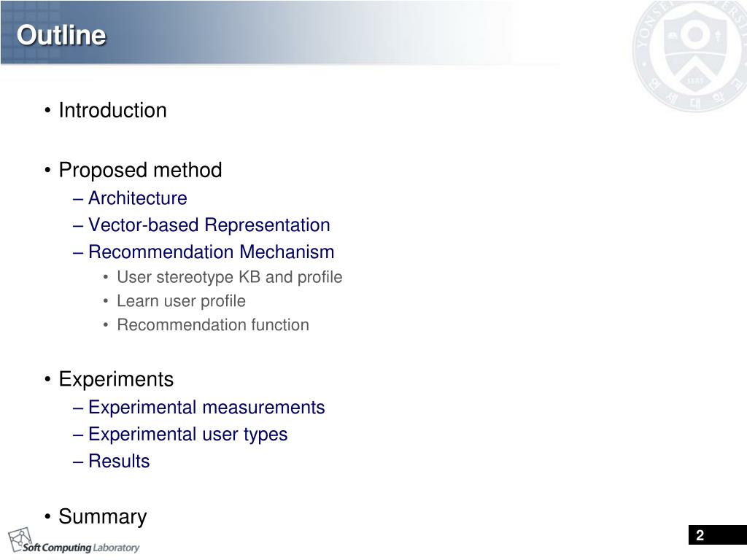747x560 pixels.
Task: Click the blue header banner grid pattern
Action: [x=31, y=32]
